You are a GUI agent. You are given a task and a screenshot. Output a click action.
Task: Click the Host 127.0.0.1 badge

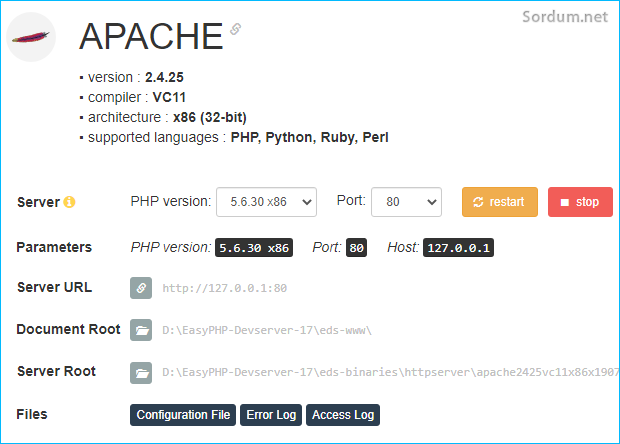point(458,248)
